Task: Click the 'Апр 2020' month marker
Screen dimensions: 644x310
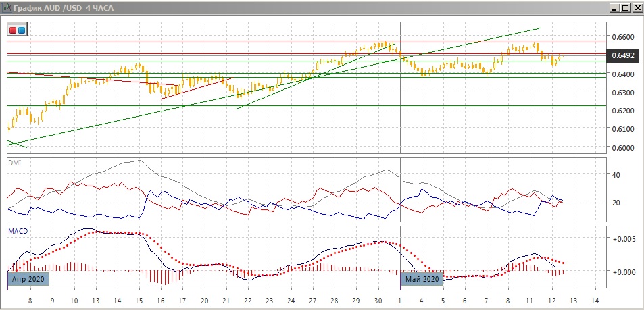Action: tap(29, 278)
